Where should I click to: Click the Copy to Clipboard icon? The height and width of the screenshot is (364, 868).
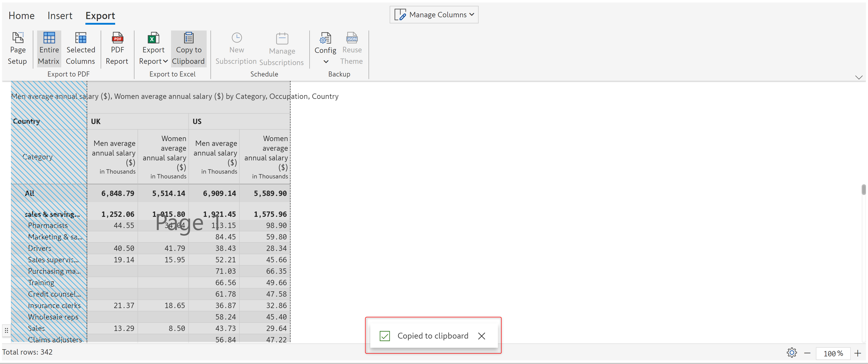(x=188, y=38)
